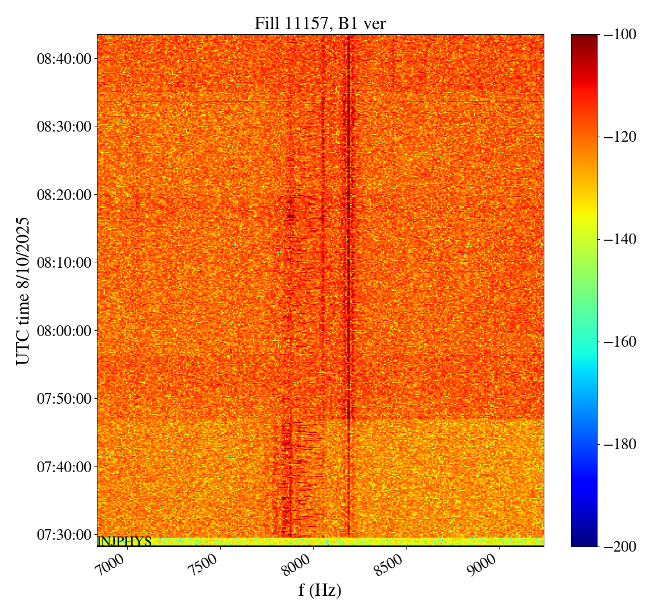Click the INJPHYS annotation text
Screen dimensions: 672x616
[x=124, y=542]
